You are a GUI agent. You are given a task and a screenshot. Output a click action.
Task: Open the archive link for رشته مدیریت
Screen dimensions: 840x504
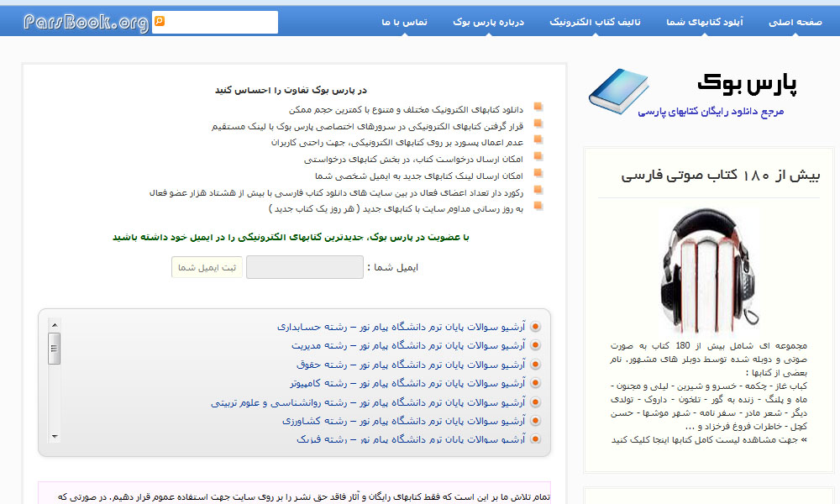point(408,345)
